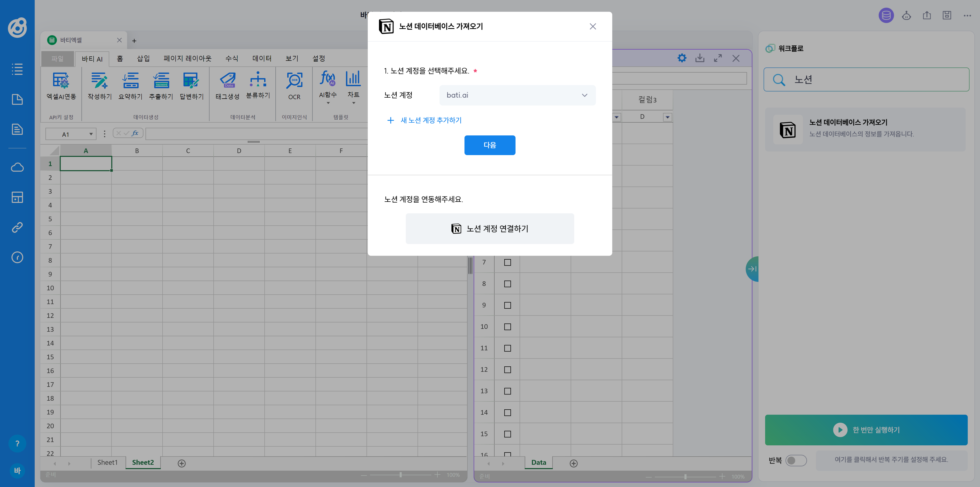
Task: Open the A1 cell name box dropdown
Action: (91, 134)
